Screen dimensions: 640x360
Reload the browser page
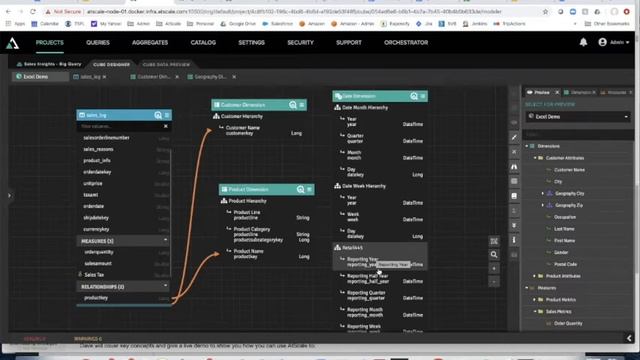click(33, 12)
